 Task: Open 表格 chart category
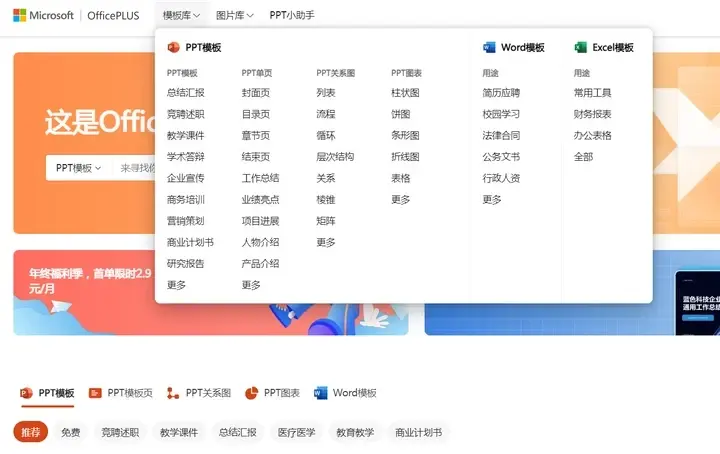pyautogui.click(x=400, y=178)
